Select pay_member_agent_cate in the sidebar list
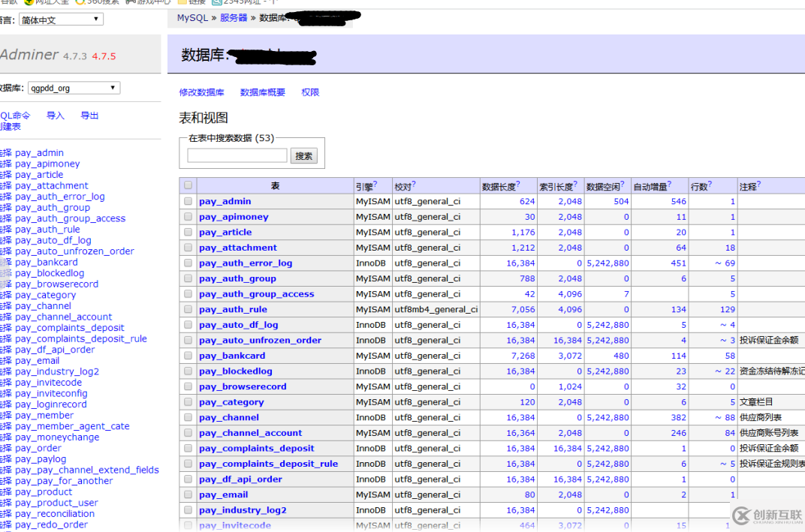The width and height of the screenshot is (805, 532). (72, 425)
